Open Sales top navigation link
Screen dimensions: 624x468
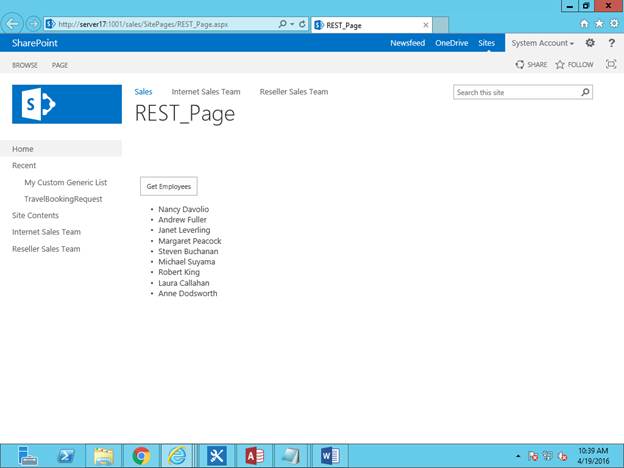[143, 92]
